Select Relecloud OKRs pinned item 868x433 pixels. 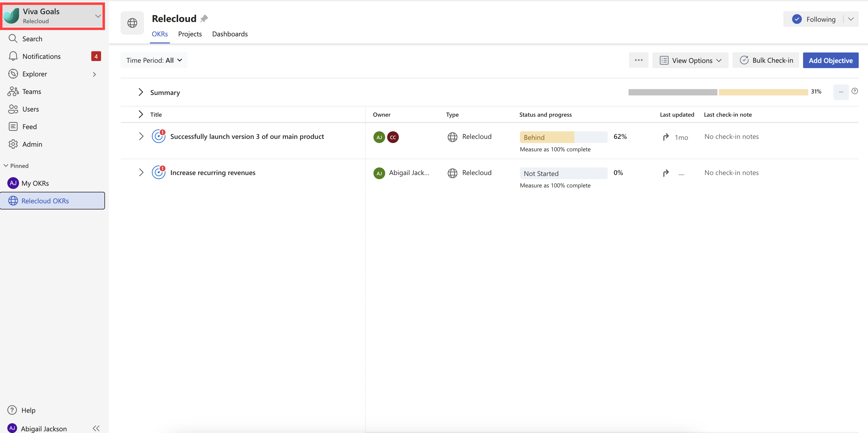point(53,200)
